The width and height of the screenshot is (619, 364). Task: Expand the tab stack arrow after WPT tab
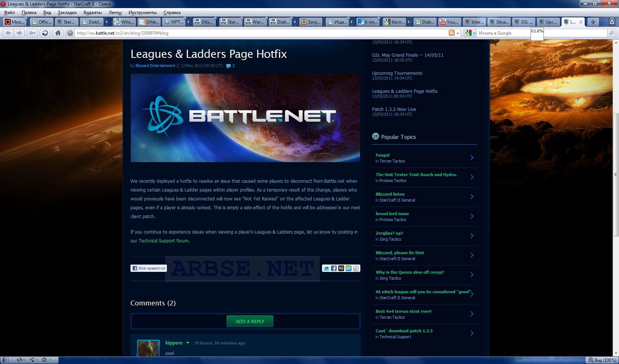(188, 22)
